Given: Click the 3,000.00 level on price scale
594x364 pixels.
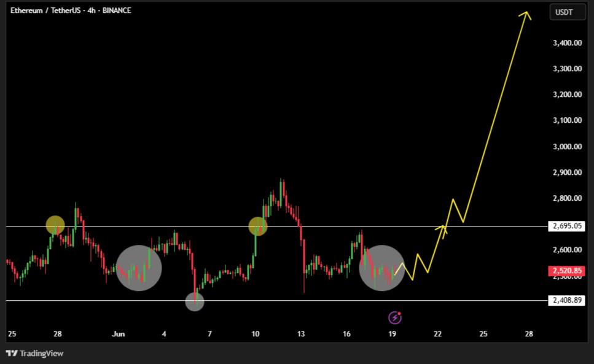Looking at the screenshot, I should (567, 147).
